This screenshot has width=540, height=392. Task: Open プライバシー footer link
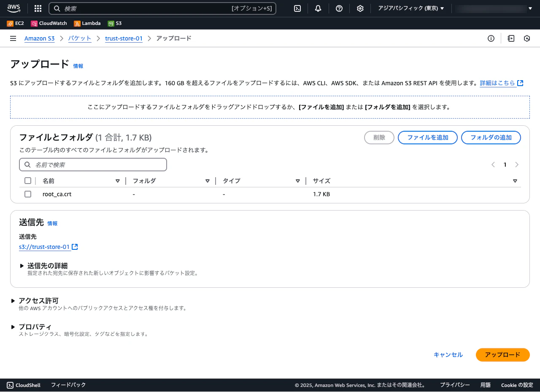[455, 385]
